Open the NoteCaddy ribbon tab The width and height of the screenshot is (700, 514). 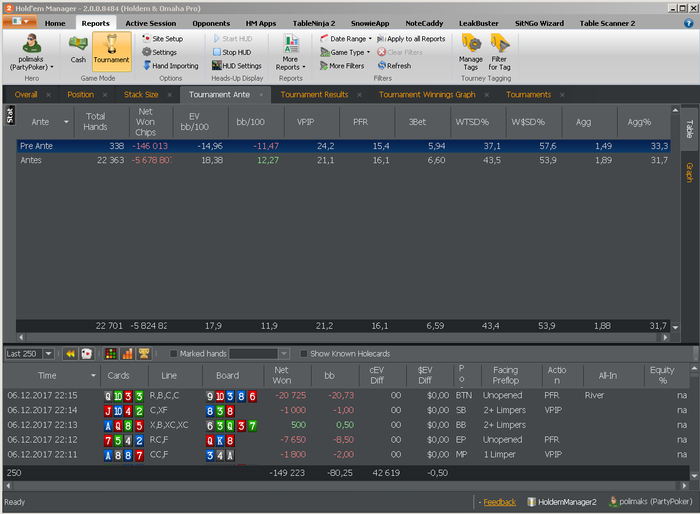424,23
